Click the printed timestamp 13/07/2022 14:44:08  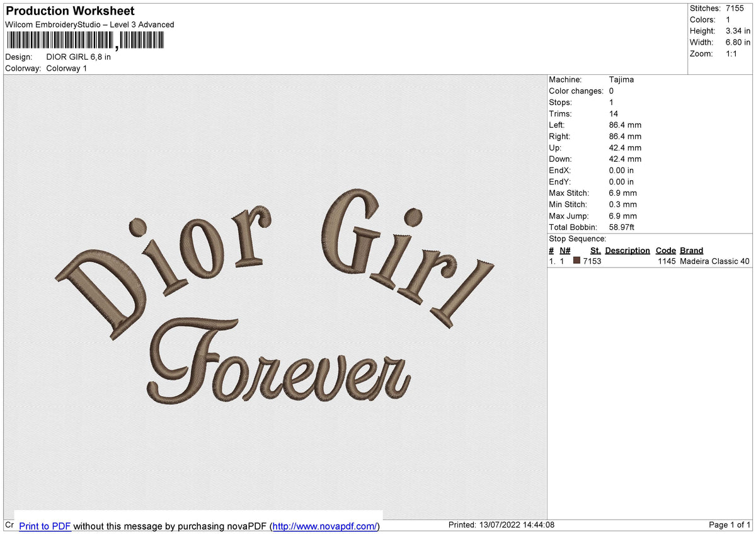518,525
